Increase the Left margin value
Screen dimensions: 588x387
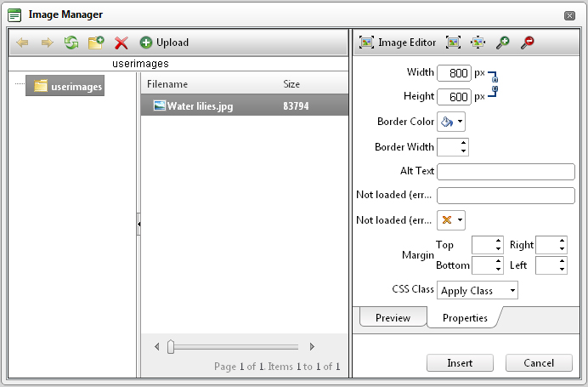pyautogui.click(x=563, y=261)
